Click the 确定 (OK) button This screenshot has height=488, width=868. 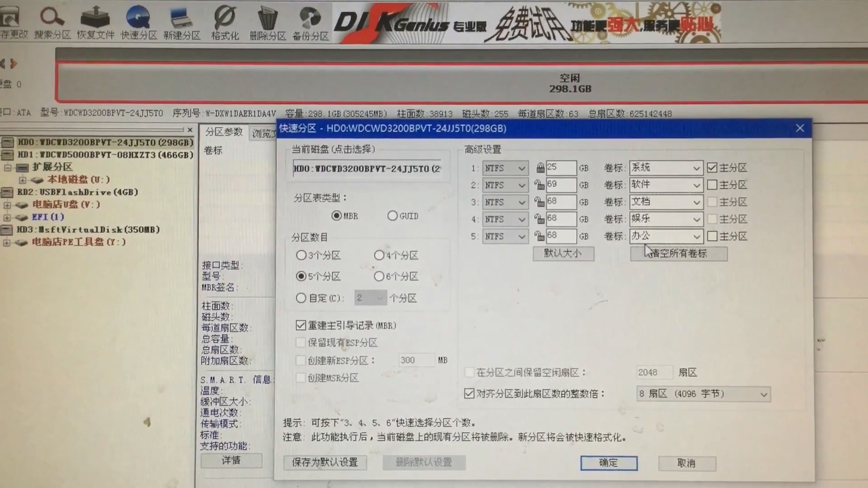[x=608, y=463]
